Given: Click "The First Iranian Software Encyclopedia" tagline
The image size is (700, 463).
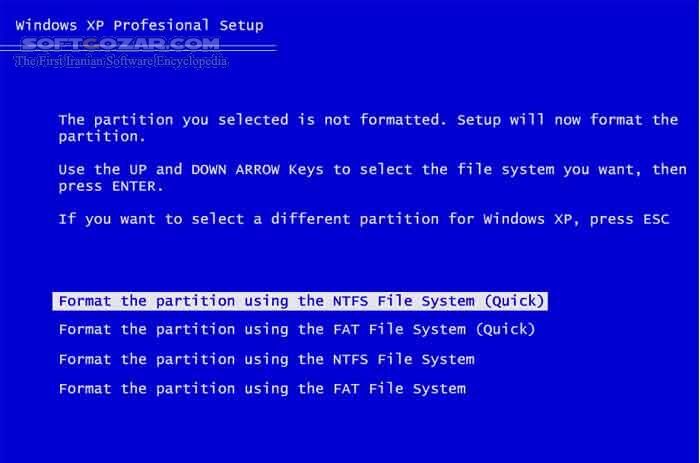Looking at the screenshot, I should [x=121, y=61].
